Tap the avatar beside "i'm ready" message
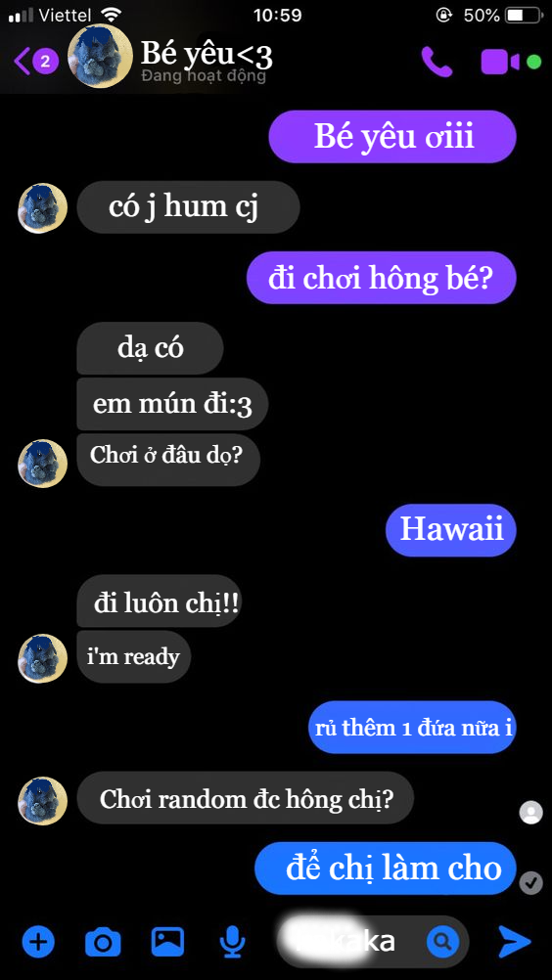The width and height of the screenshot is (552, 980). [x=42, y=659]
